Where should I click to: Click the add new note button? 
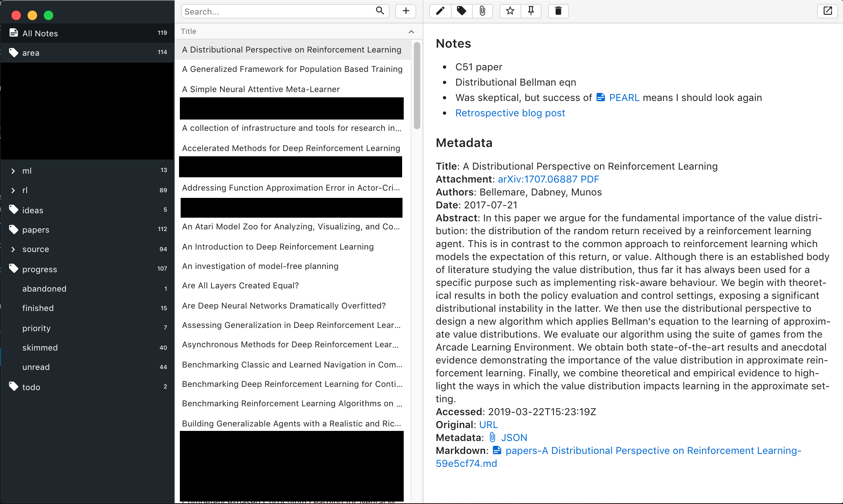pyautogui.click(x=406, y=11)
